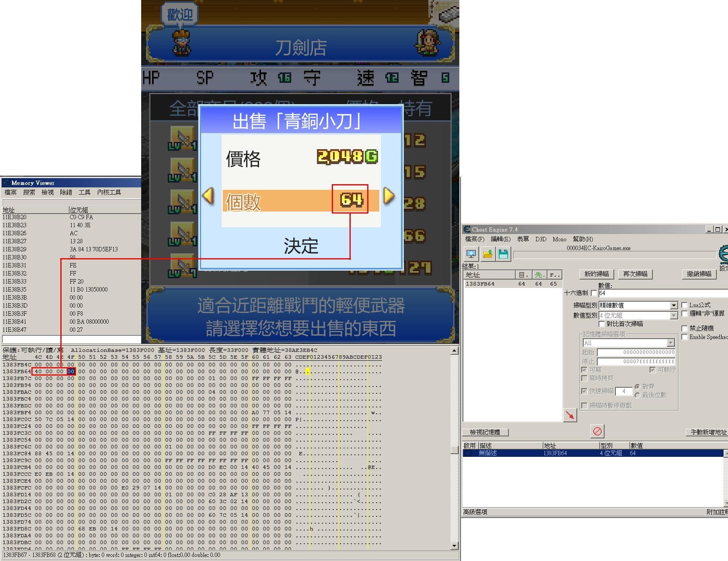Screen dimensions: 728x561
Task: Enable the 十六進制 hexadecimal checkbox
Action: [x=594, y=293]
